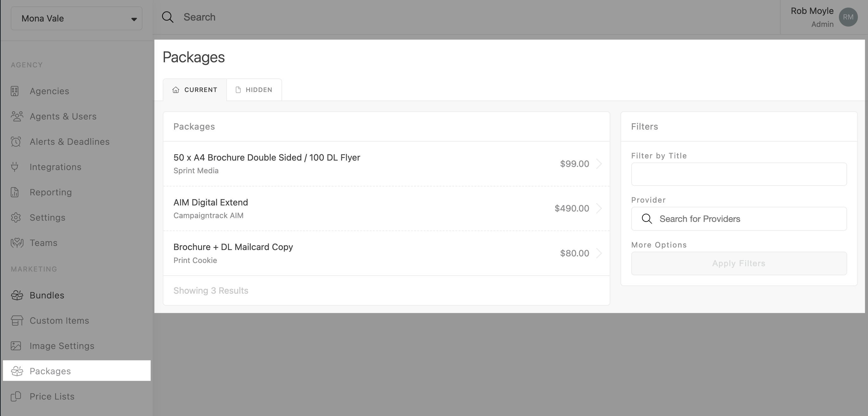
Task: Select the Current tab
Action: coord(195,90)
